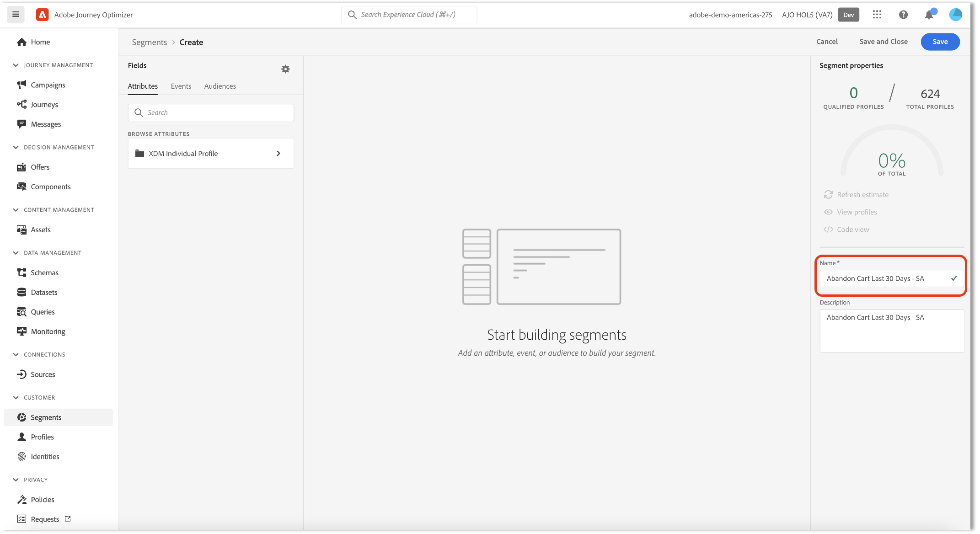This screenshot has width=980, height=534.
Task: Open Offers from sidebar
Action: tap(33, 167)
